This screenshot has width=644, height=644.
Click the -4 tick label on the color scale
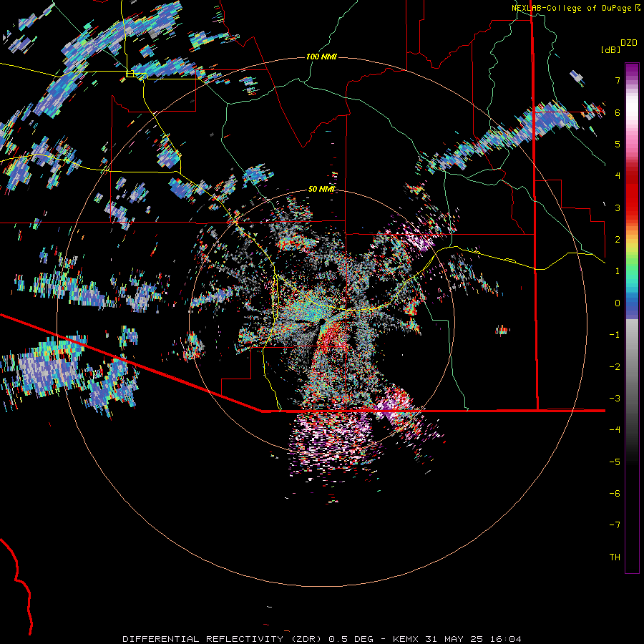coord(615,430)
